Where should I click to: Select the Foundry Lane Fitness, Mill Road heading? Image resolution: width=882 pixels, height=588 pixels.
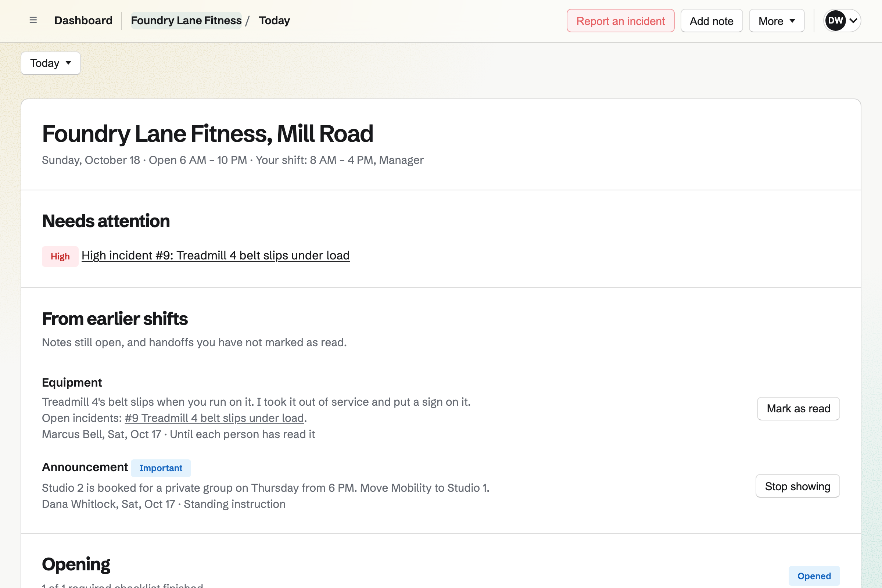207,133
